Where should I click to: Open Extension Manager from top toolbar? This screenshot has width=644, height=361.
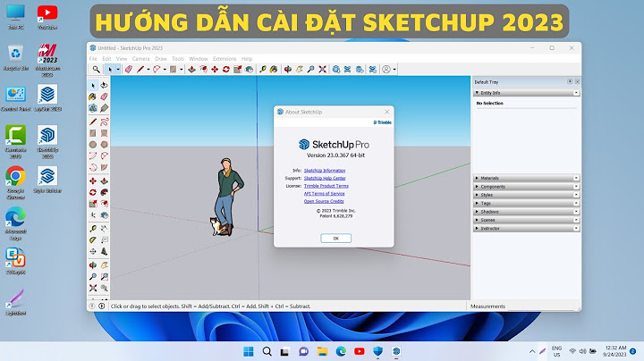[x=372, y=70]
